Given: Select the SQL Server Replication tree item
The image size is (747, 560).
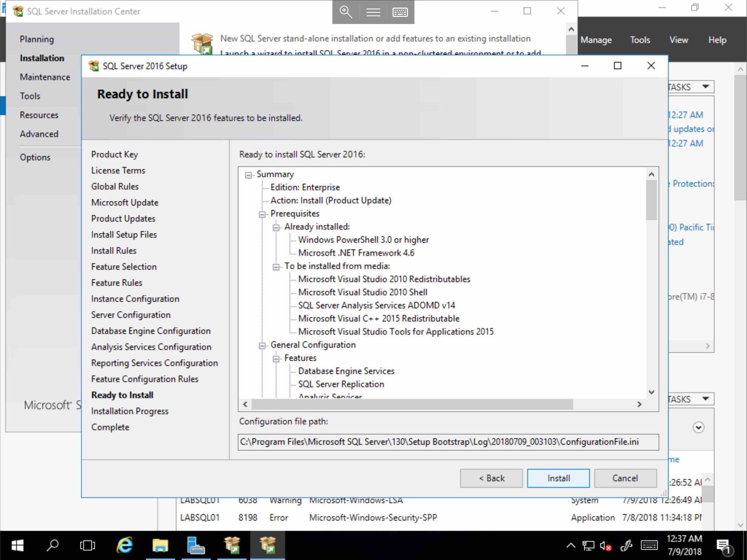Looking at the screenshot, I should [341, 384].
